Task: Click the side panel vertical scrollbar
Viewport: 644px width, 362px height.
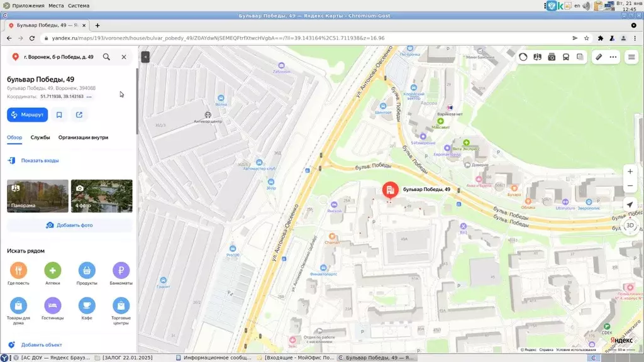Action: (137, 101)
